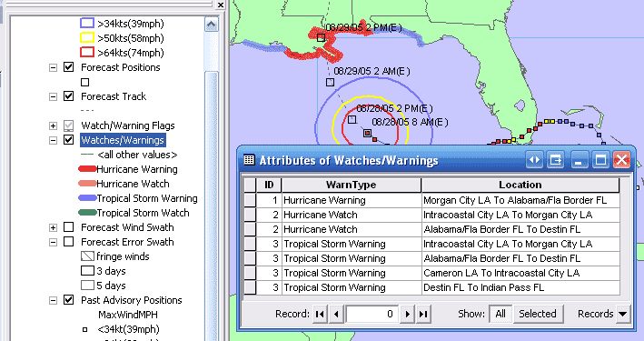
Task: Collapse the Watches/Warnings layer legend
Action: click(53, 140)
